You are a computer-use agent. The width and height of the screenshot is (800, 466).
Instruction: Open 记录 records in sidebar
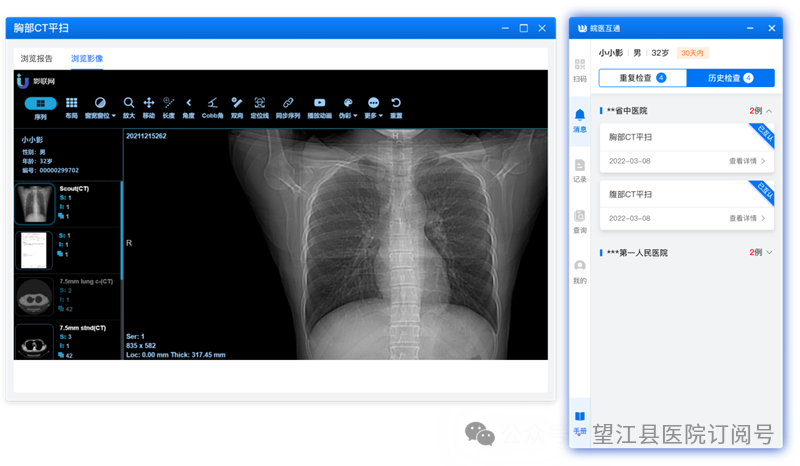coord(580,171)
